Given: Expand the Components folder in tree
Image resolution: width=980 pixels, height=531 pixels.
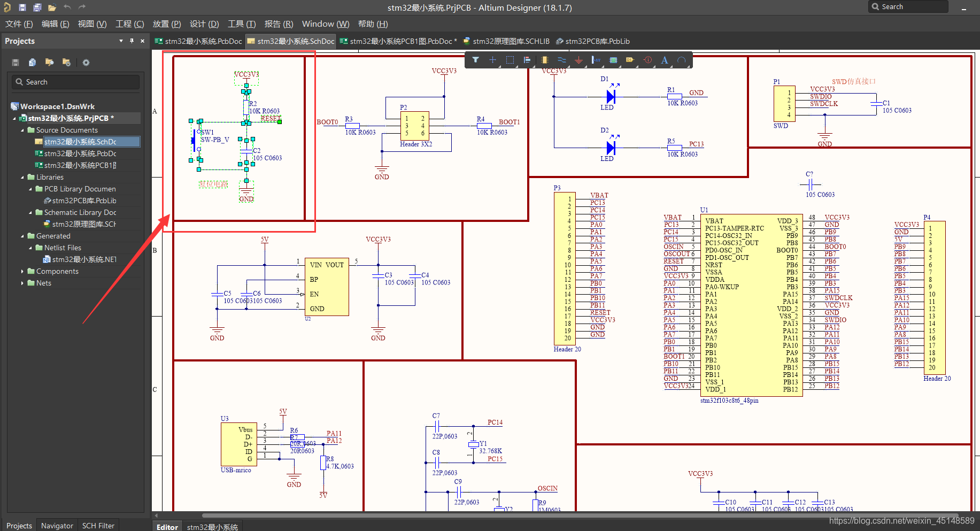Looking at the screenshot, I should pos(22,272).
